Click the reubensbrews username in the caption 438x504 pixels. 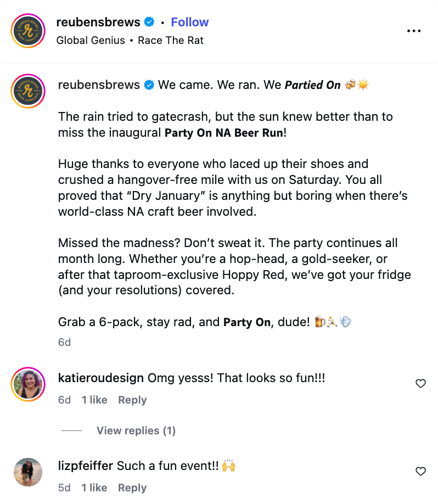[99, 85]
